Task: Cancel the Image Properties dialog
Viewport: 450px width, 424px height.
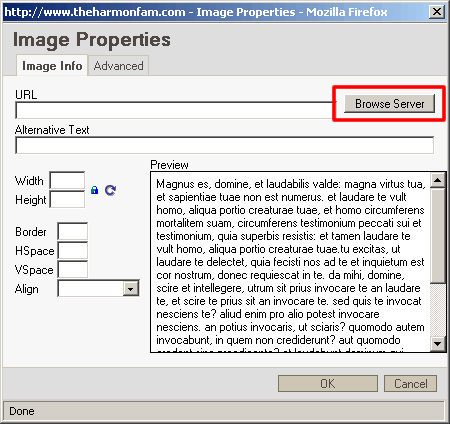Action: point(410,384)
